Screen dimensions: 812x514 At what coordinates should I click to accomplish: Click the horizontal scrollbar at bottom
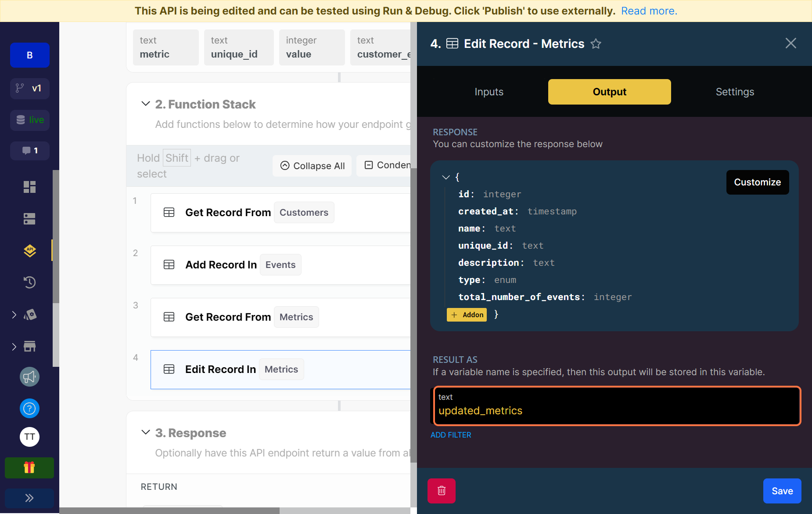point(169,510)
